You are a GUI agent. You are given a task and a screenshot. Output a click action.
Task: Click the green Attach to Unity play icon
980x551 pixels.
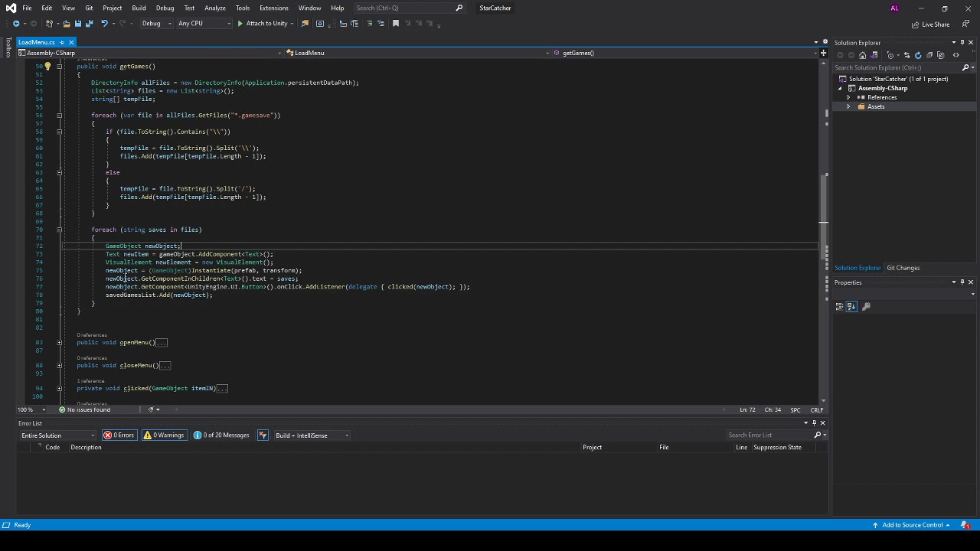(x=240, y=24)
